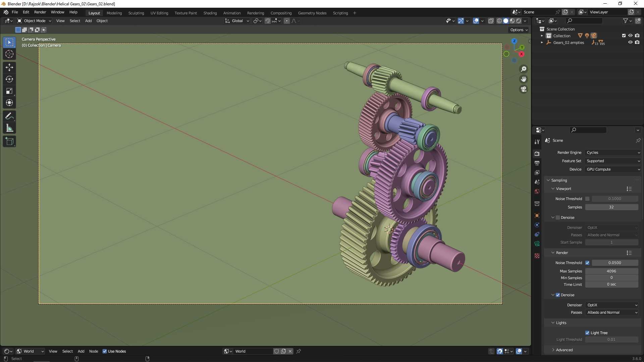Activate the Scale tool

click(x=9, y=91)
